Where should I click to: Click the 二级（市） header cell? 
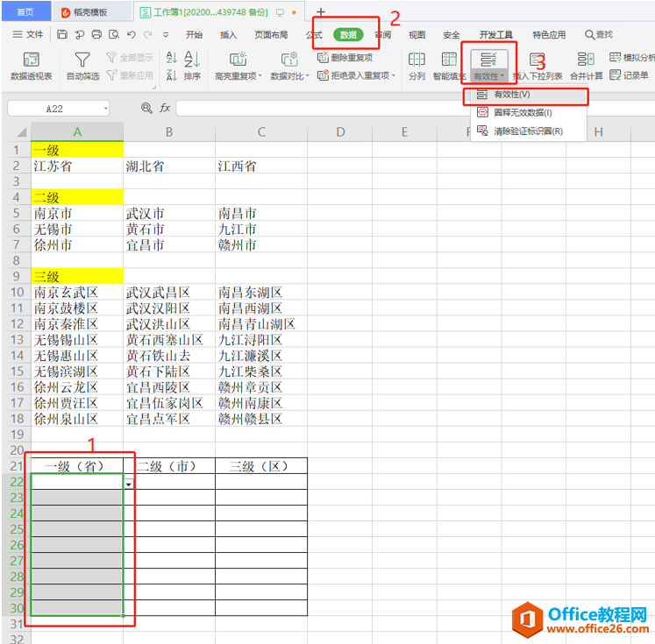(x=169, y=466)
